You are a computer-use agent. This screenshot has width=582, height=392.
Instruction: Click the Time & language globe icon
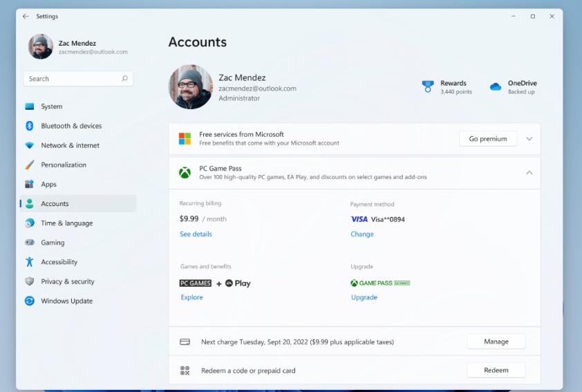tap(29, 223)
